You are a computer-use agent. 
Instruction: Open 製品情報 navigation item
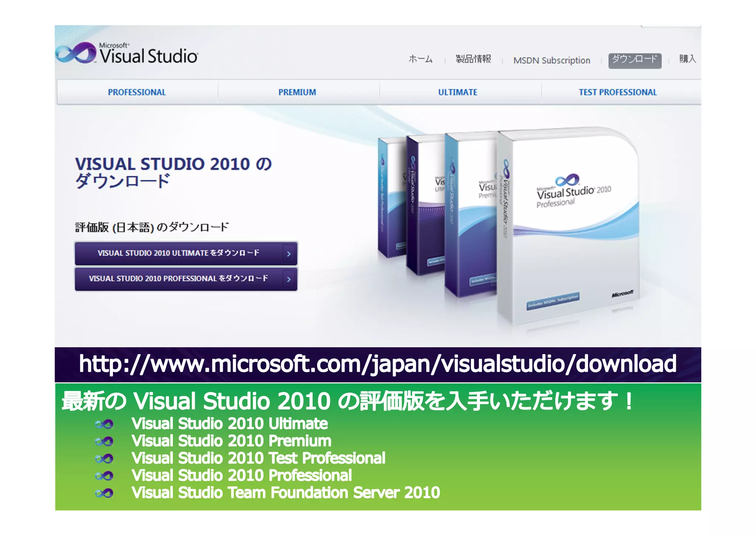473,59
